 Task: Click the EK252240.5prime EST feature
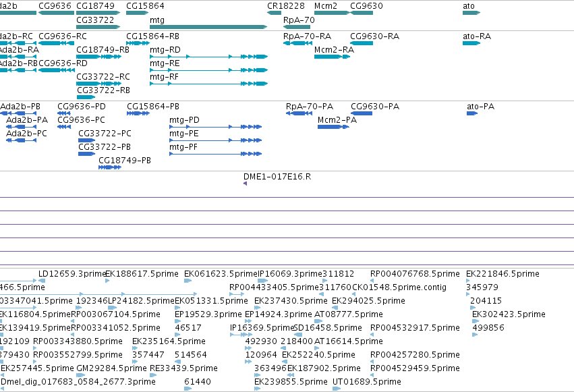[285, 362]
